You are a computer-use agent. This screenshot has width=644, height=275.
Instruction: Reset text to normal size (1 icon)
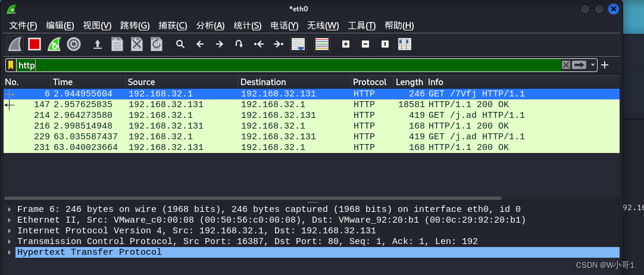385,44
